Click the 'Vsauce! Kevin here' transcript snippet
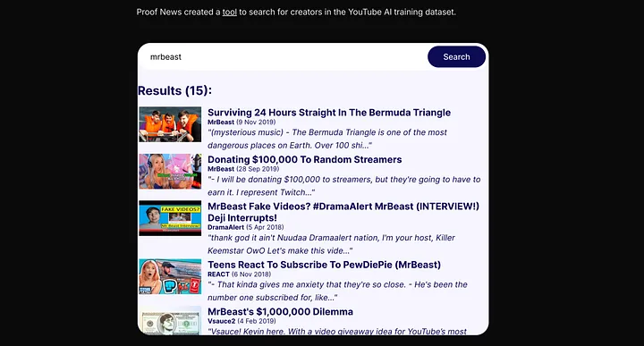 (337, 331)
